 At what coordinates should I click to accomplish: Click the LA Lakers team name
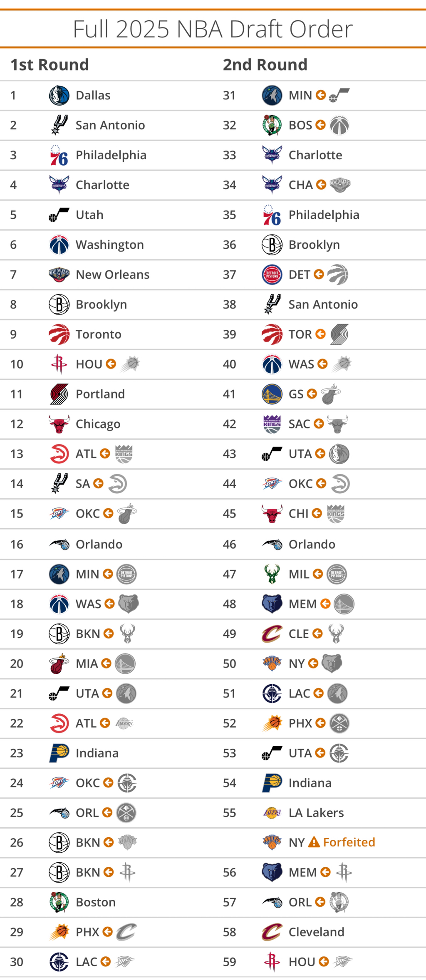pyautogui.click(x=316, y=812)
